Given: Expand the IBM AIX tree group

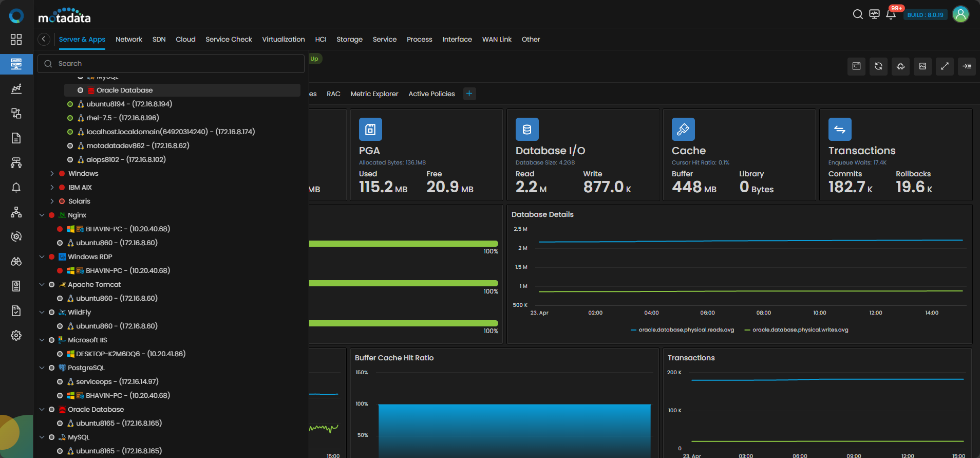Looking at the screenshot, I should pos(52,188).
